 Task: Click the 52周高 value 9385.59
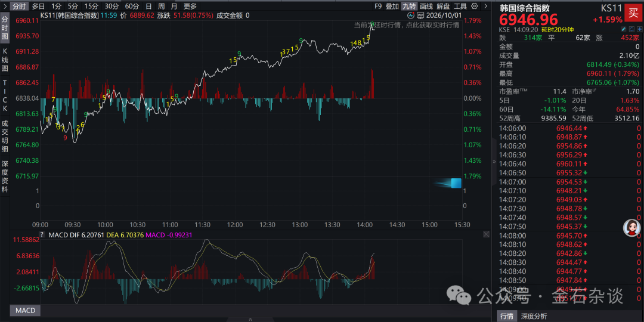point(553,118)
